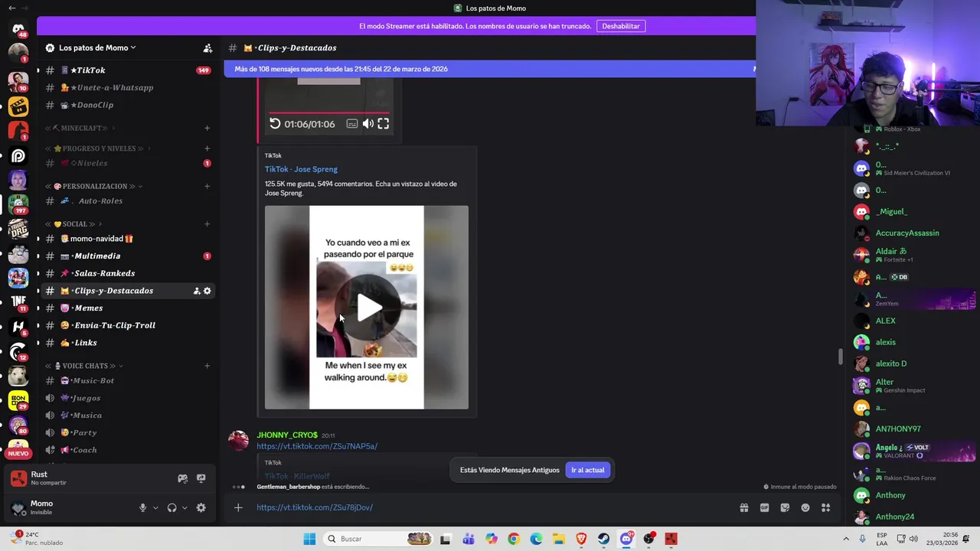The height and width of the screenshot is (551, 980).
Task: Collapse the VOICE CHATS category
Action: (83, 366)
